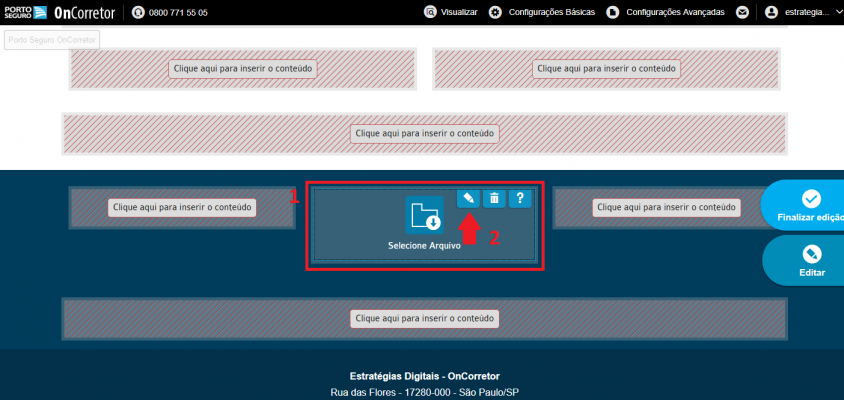Click the OnCorretor brand title
Image resolution: width=844 pixels, height=400 pixels.
(85, 12)
